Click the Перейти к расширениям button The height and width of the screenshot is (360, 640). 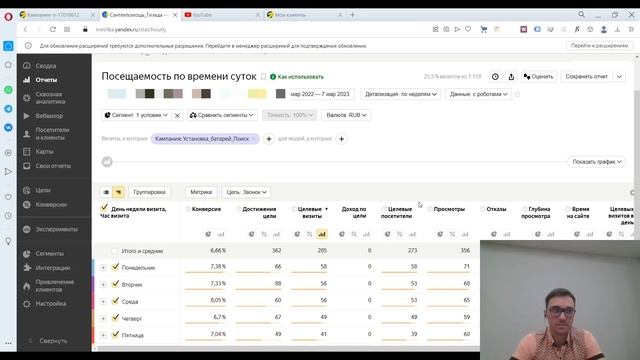pos(599,46)
